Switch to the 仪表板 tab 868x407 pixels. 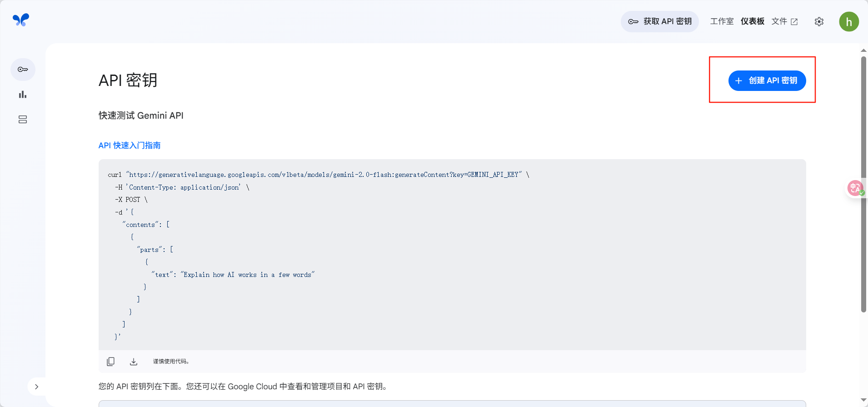coord(753,21)
